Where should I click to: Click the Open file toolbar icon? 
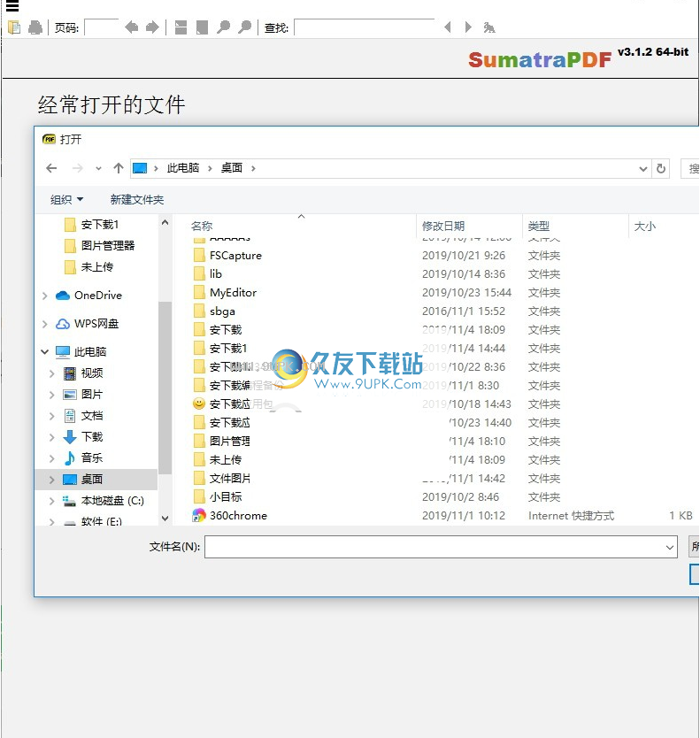point(14,27)
